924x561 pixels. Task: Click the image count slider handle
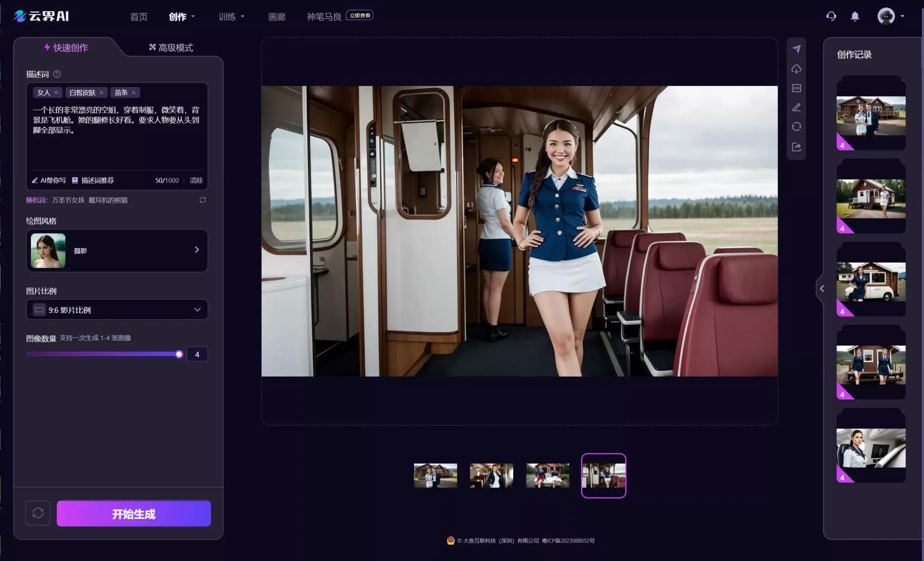(179, 354)
